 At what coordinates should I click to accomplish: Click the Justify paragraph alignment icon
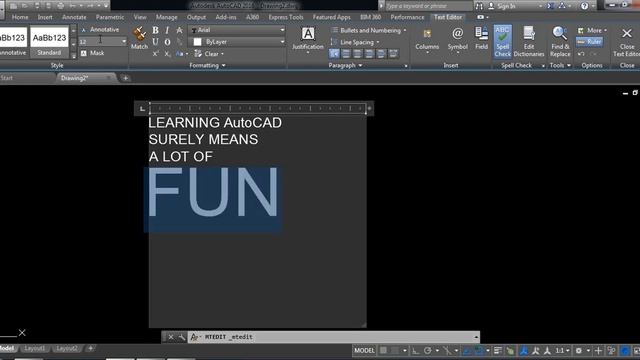381,53
